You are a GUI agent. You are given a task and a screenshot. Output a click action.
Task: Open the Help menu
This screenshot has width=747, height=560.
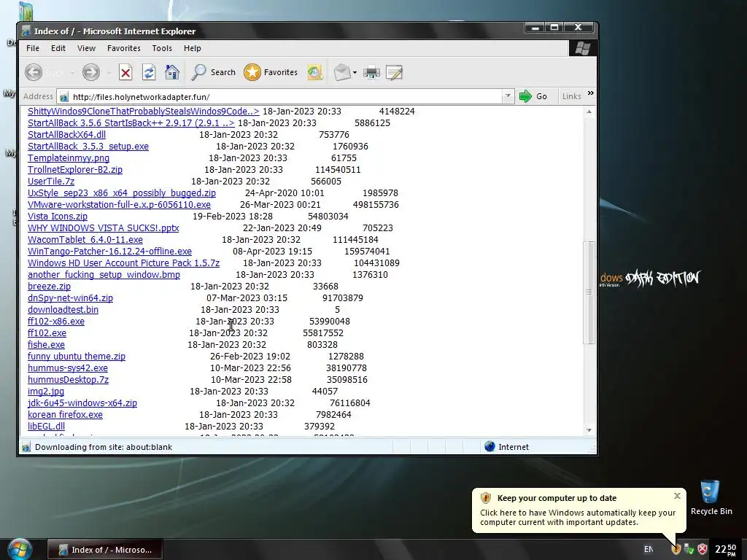coord(193,48)
